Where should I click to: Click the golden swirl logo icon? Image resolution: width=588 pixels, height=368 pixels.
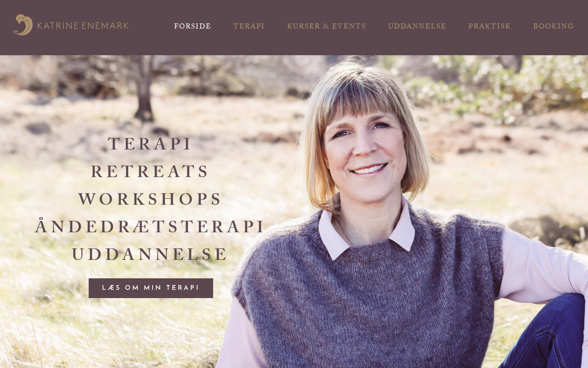[23, 25]
